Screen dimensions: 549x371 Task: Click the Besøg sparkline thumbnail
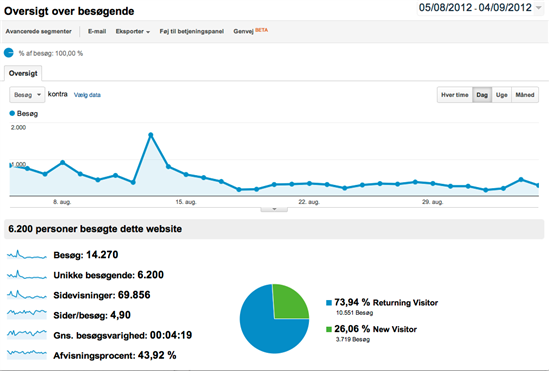coord(27,255)
